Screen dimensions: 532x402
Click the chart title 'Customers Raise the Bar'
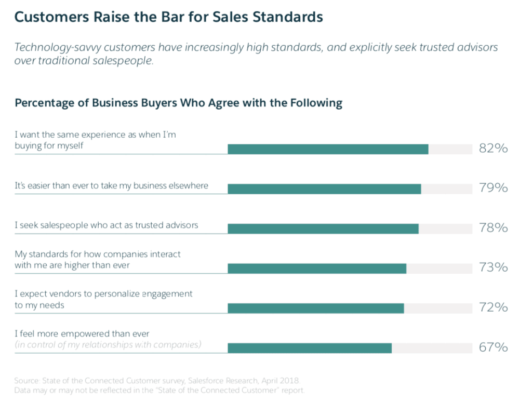coord(168,17)
